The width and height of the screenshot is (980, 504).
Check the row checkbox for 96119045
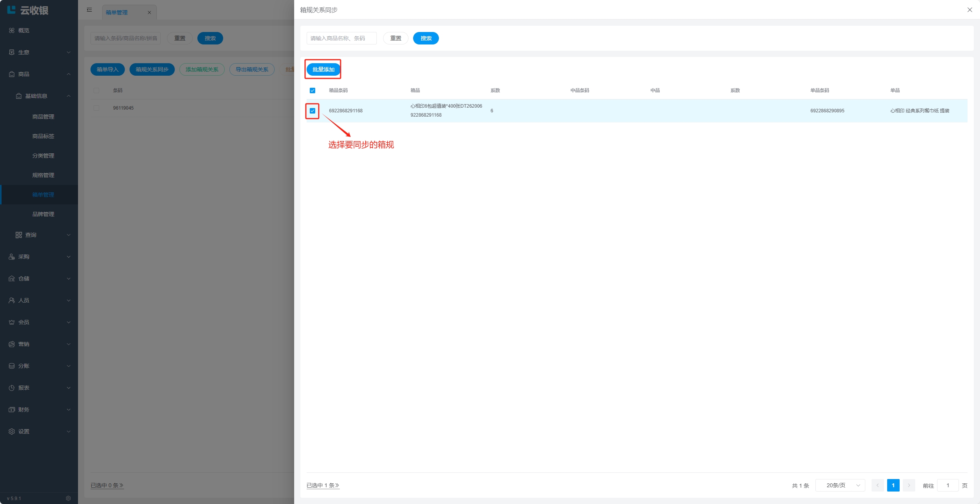[96, 108]
